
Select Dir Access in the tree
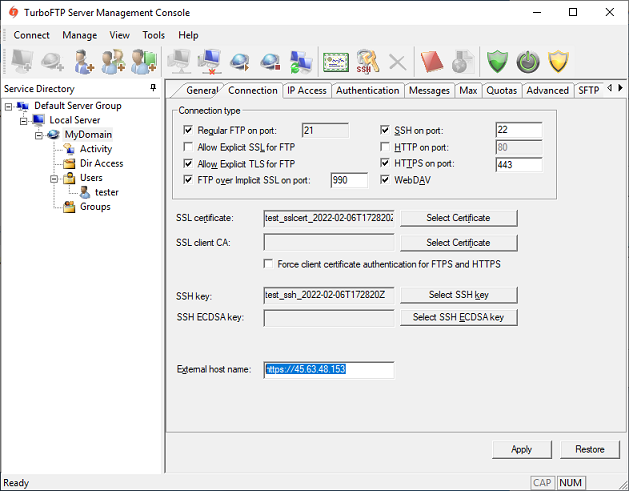pos(101,164)
